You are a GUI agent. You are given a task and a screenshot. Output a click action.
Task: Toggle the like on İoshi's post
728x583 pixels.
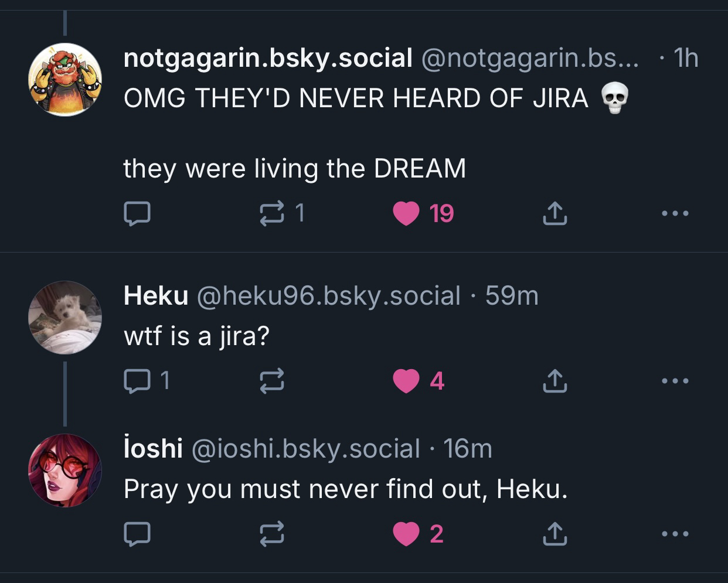tap(406, 534)
